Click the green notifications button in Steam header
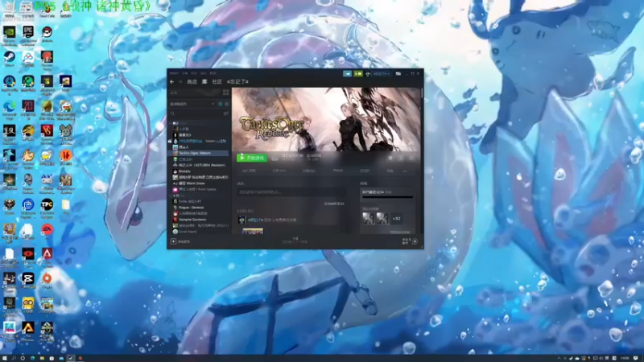The height and width of the screenshot is (362, 644). pyautogui.click(x=358, y=73)
